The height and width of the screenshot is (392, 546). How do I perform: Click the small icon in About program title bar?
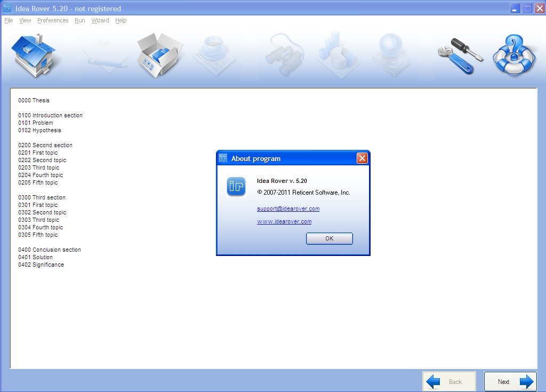(x=223, y=158)
